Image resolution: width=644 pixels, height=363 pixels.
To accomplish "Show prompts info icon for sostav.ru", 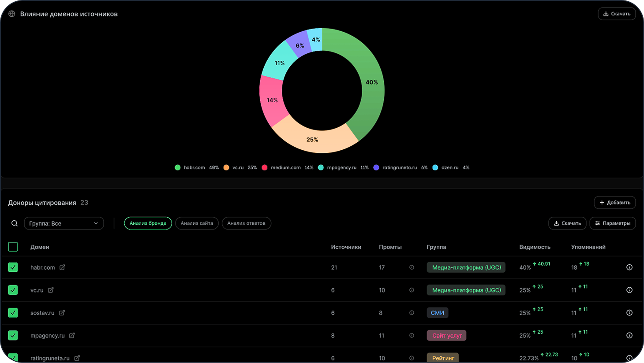I will point(412,313).
